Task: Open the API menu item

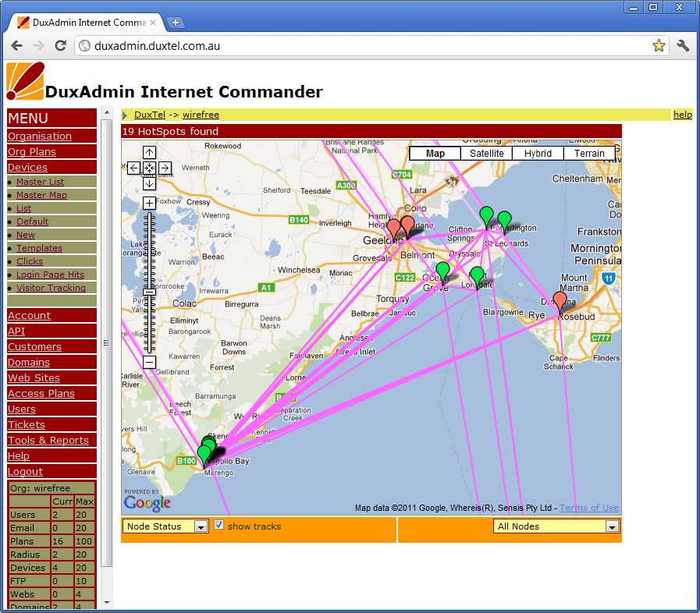Action: point(16,331)
